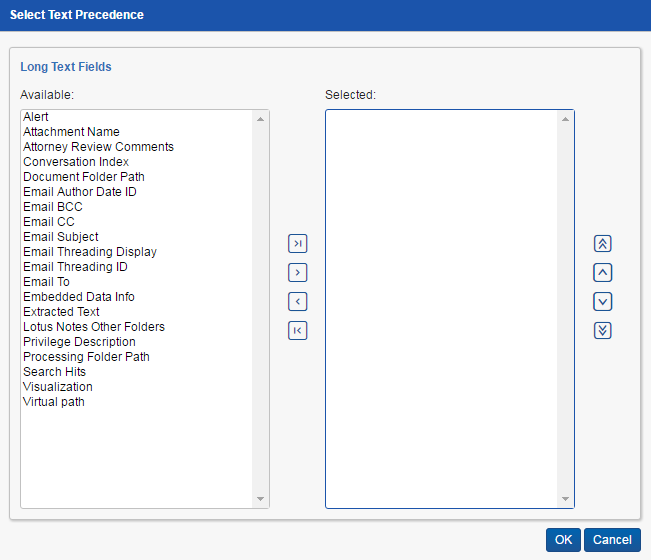Select Privilege Description field
This screenshot has height=560, width=651.
pyautogui.click(x=137, y=341)
